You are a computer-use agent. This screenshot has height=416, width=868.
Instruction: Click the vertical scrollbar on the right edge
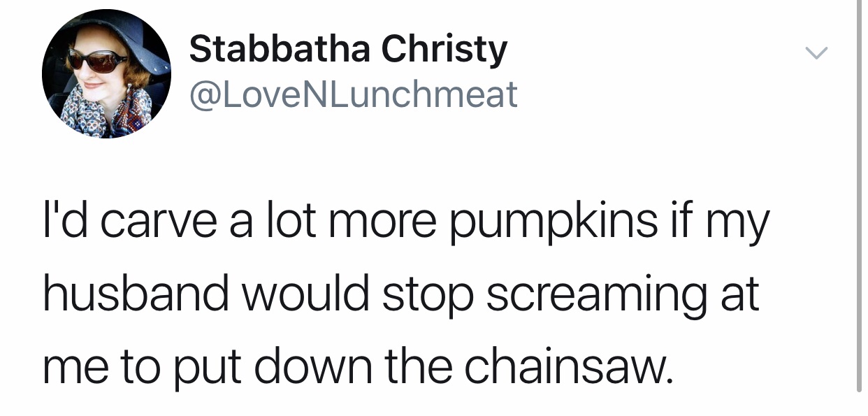coord(859,196)
